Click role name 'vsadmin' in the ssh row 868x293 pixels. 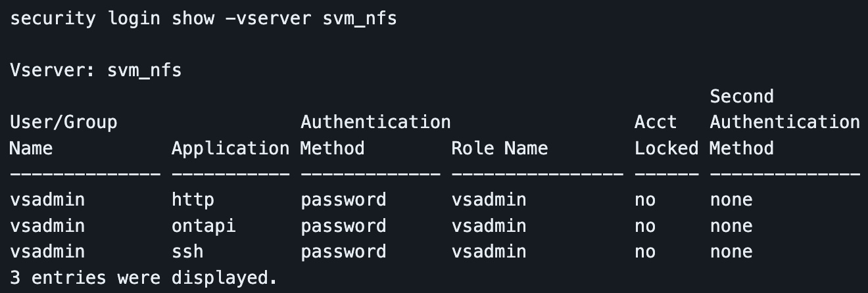[x=489, y=252]
